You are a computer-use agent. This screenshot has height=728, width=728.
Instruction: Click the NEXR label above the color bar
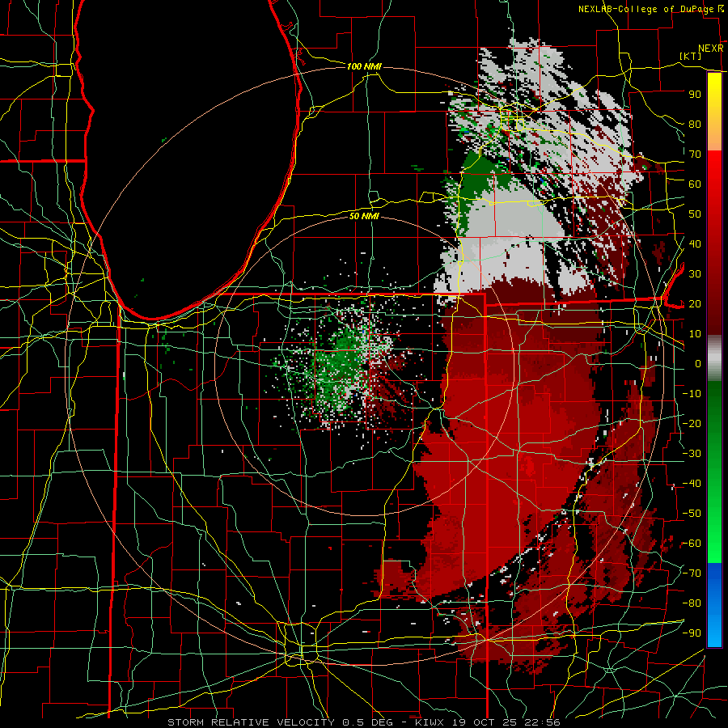710,49
